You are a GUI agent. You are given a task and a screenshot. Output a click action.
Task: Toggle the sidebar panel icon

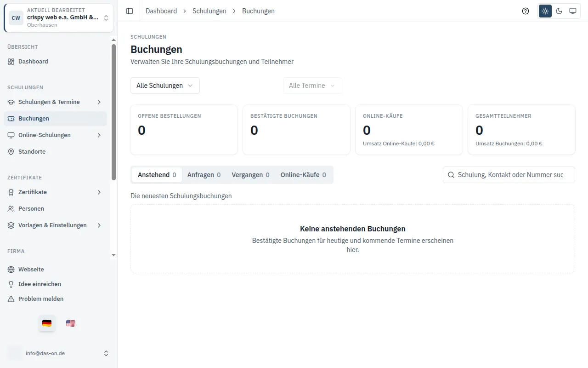tap(130, 11)
